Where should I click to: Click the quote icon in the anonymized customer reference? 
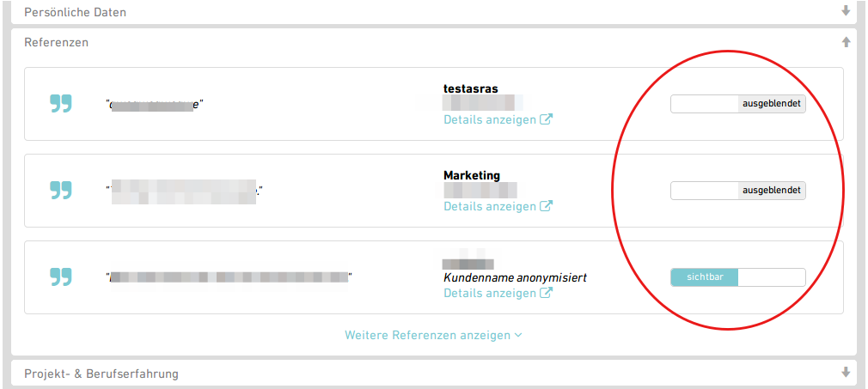coord(60,277)
